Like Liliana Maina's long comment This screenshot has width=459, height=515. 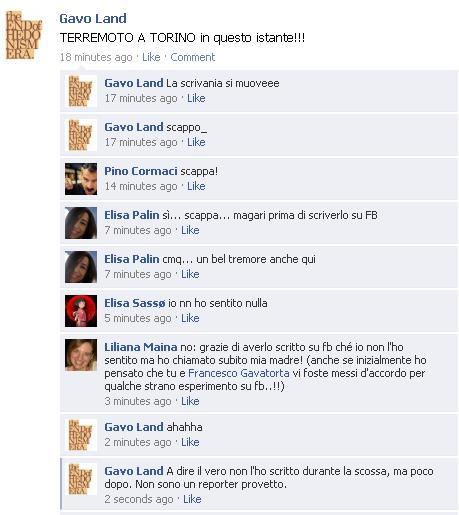pos(190,401)
